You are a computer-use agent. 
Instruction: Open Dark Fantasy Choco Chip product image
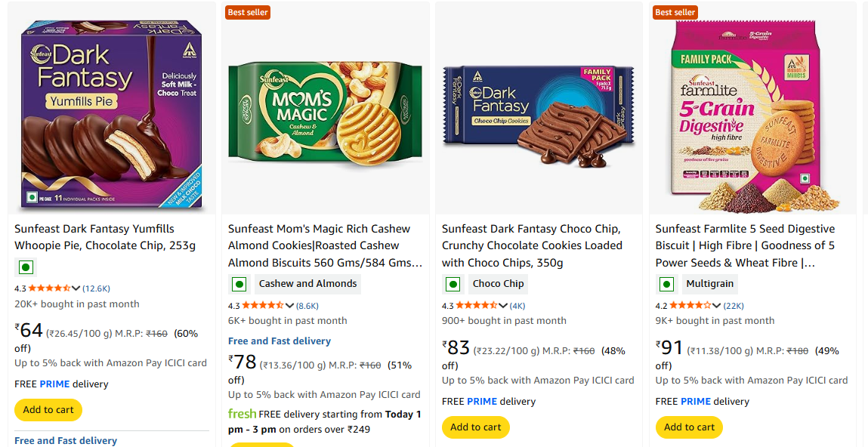[x=539, y=107]
